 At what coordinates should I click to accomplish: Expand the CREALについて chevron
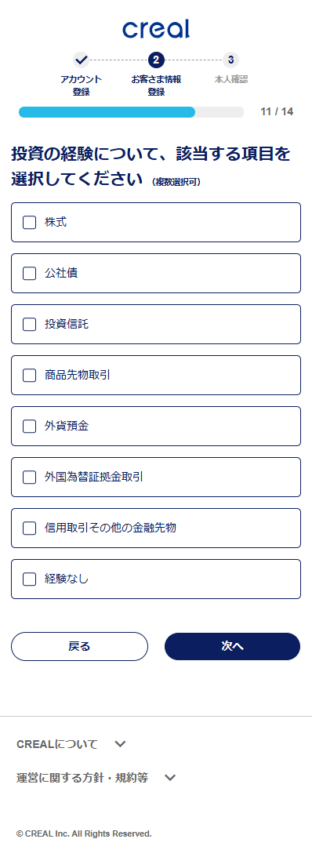tap(120, 744)
